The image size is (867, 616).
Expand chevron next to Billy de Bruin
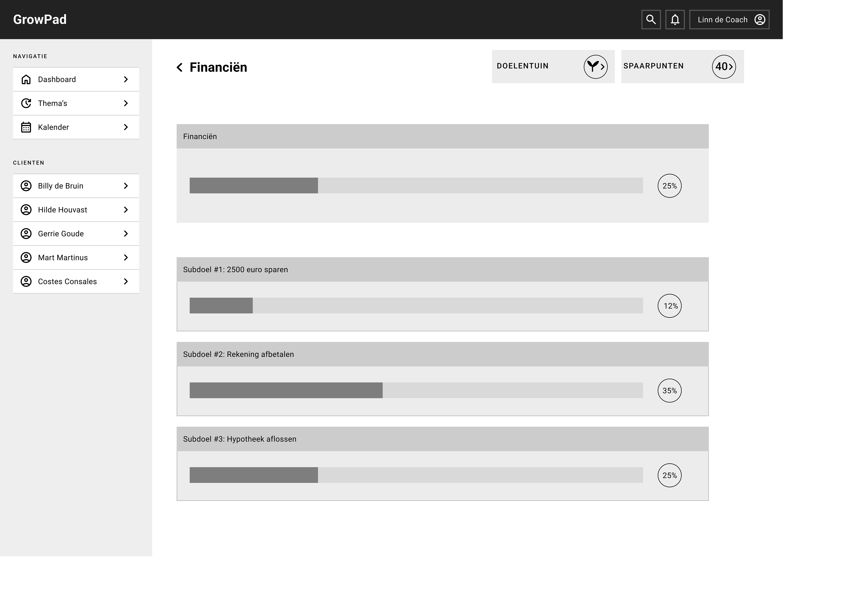click(126, 186)
